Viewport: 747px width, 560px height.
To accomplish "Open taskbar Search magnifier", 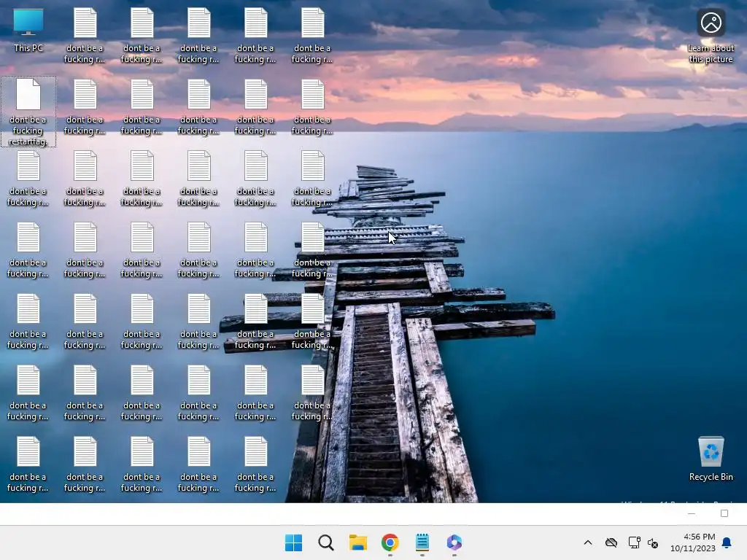I will [326, 542].
